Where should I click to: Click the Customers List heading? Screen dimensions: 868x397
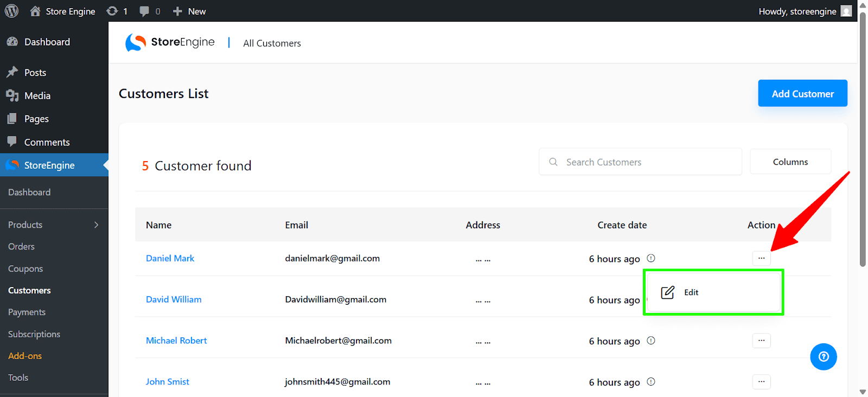(x=163, y=93)
